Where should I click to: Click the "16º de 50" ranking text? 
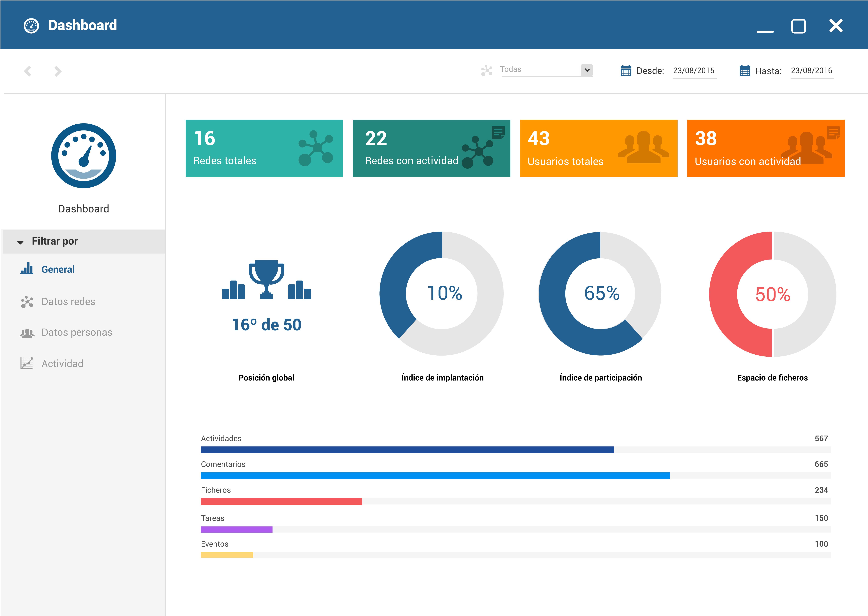[x=267, y=325]
